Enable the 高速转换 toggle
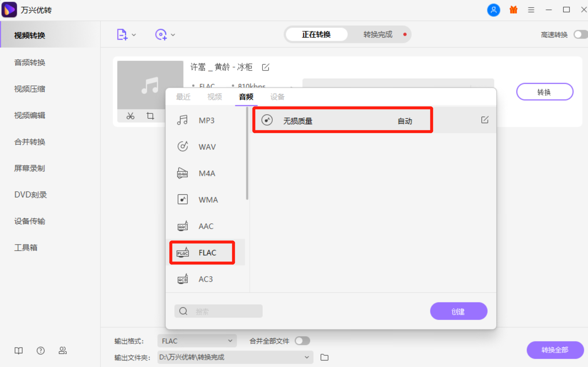588x367 pixels. [x=580, y=35]
